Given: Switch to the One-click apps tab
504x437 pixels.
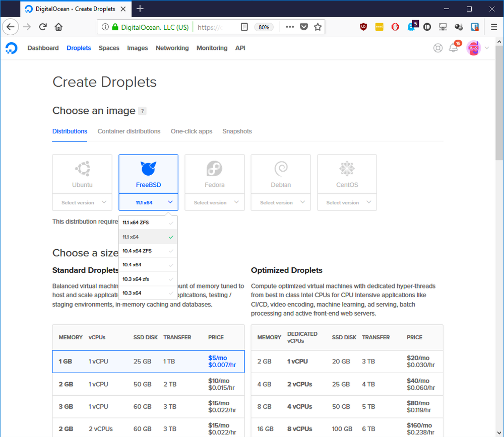Looking at the screenshot, I should 192,131.
